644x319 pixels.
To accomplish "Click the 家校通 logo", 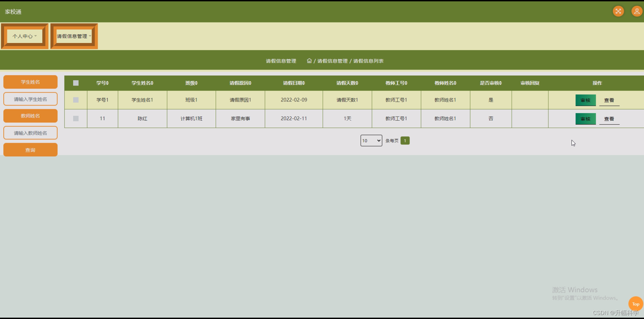I will 13,11.
